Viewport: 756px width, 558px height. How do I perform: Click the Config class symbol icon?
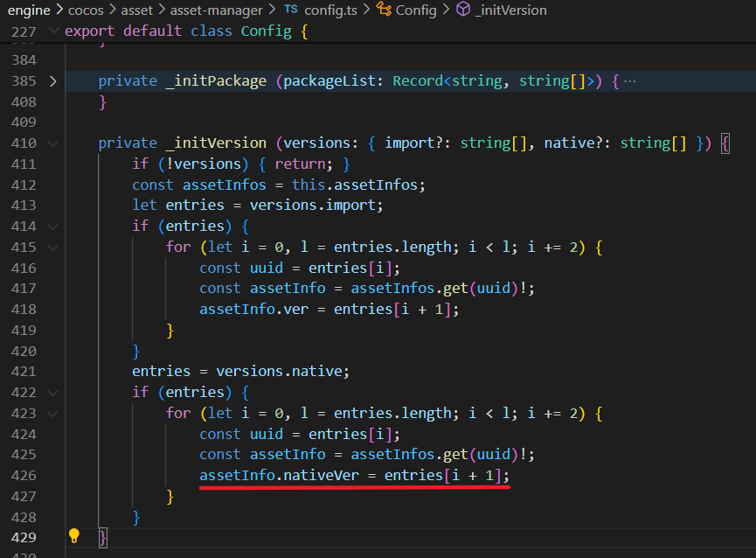384,9
